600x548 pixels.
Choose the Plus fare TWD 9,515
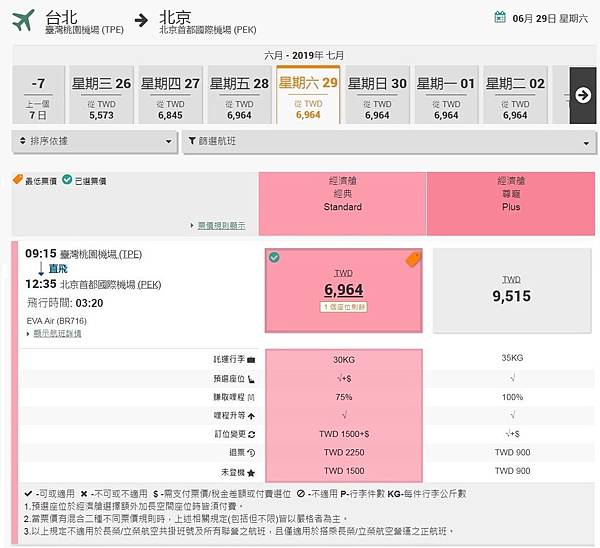(512, 290)
